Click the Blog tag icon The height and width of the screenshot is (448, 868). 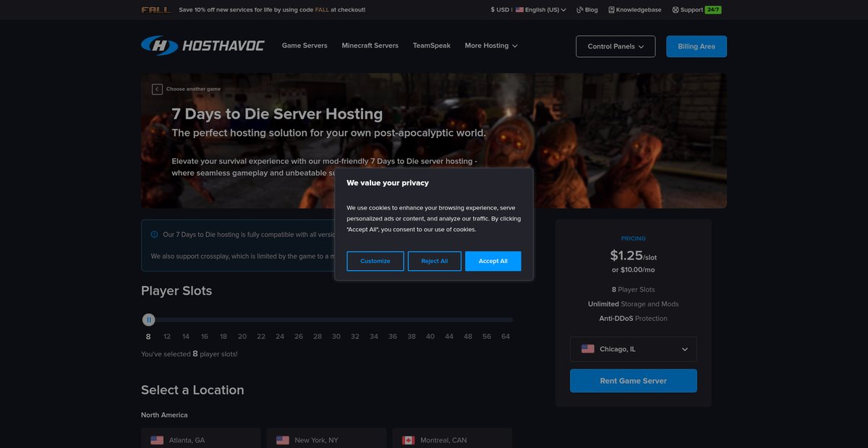579,10
